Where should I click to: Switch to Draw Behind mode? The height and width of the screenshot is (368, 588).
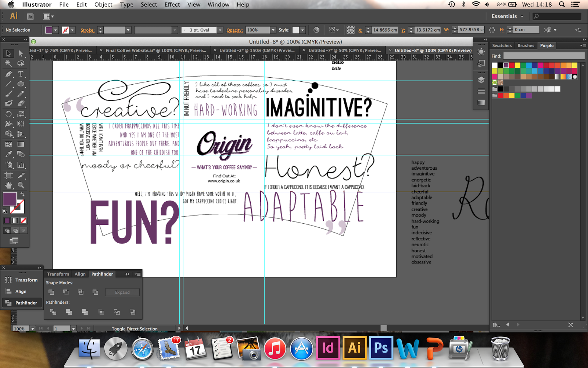15,230
